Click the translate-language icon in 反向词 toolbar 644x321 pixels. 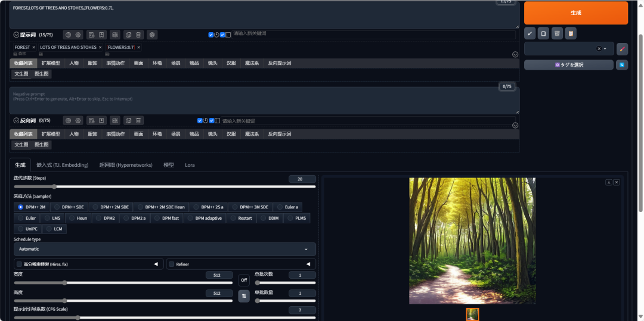coord(116,120)
